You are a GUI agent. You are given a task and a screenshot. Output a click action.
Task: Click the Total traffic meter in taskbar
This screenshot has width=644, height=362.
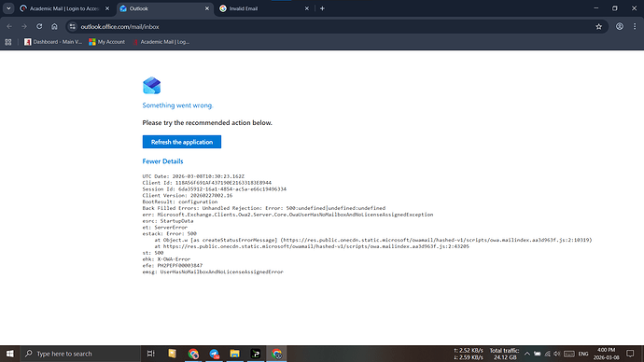(x=505, y=354)
